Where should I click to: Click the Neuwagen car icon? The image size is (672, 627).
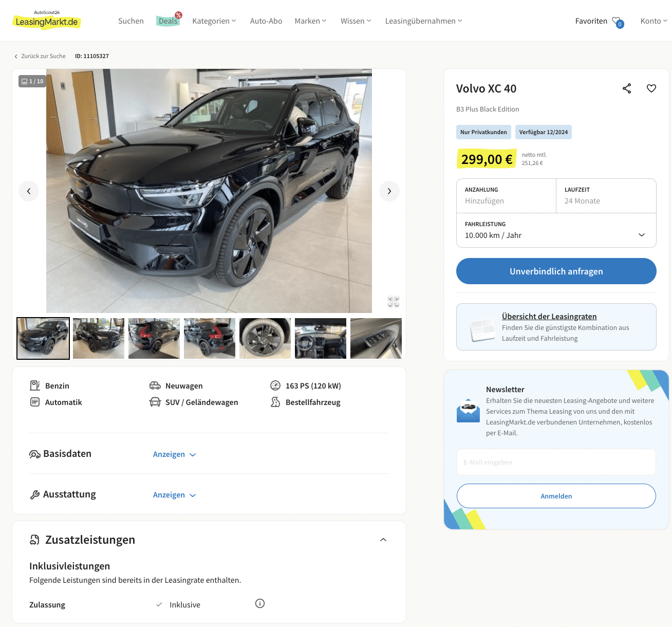tap(155, 385)
